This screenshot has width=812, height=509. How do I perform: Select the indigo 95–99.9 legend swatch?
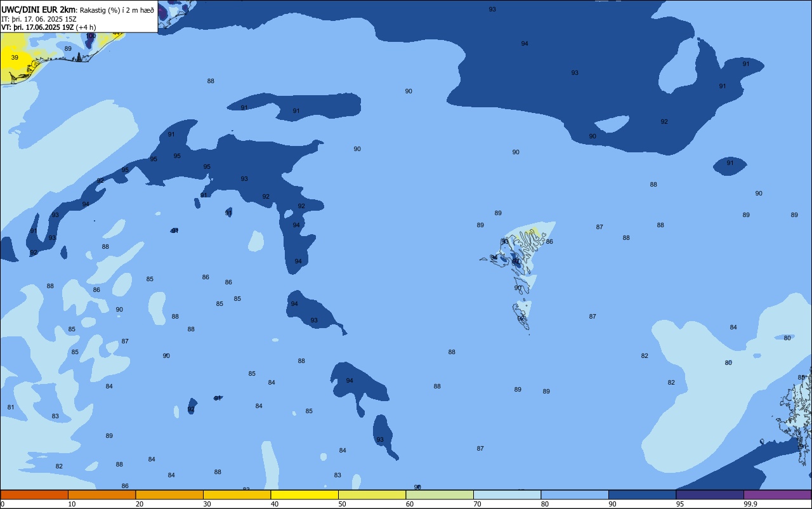click(710, 494)
